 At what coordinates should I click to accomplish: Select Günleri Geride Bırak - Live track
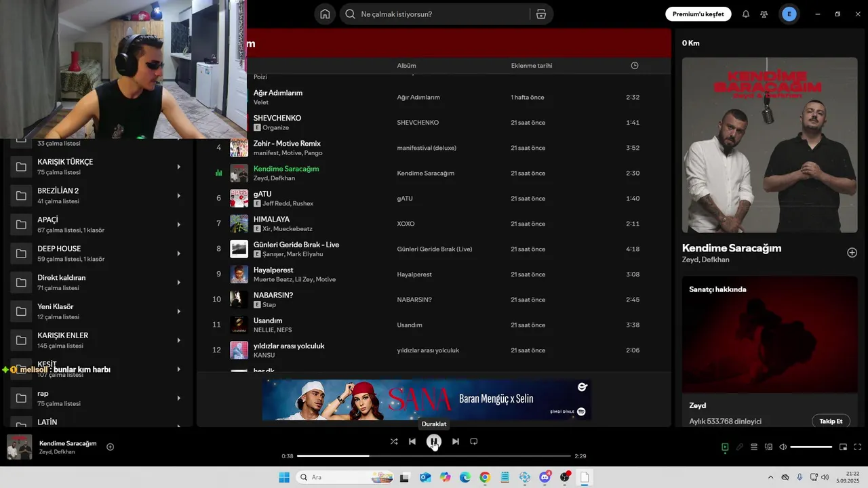coord(434,249)
